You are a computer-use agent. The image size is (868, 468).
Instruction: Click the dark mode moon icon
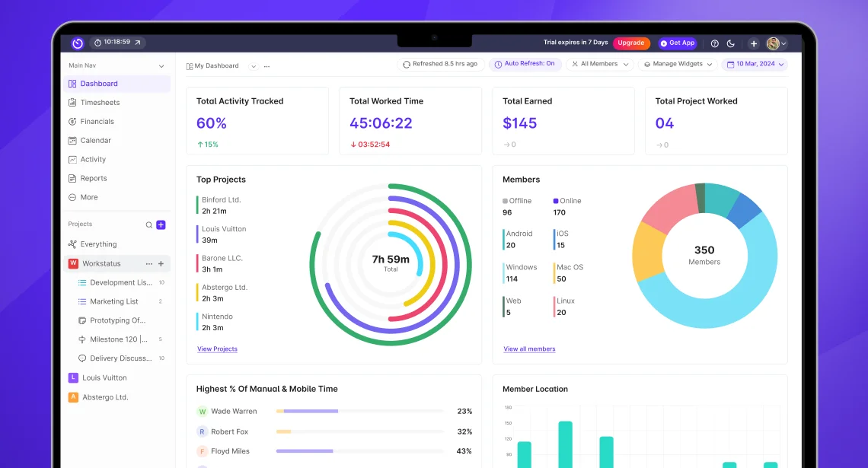click(729, 43)
